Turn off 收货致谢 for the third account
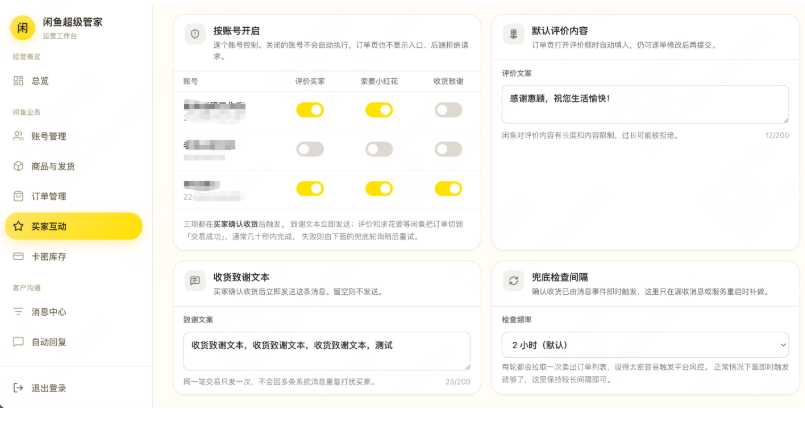The image size is (805, 422). [x=448, y=189]
